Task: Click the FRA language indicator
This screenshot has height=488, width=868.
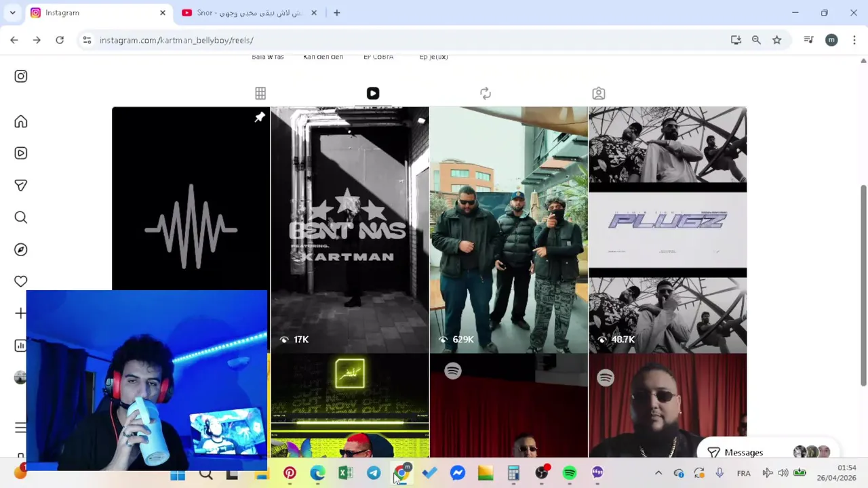Action: 744,473
